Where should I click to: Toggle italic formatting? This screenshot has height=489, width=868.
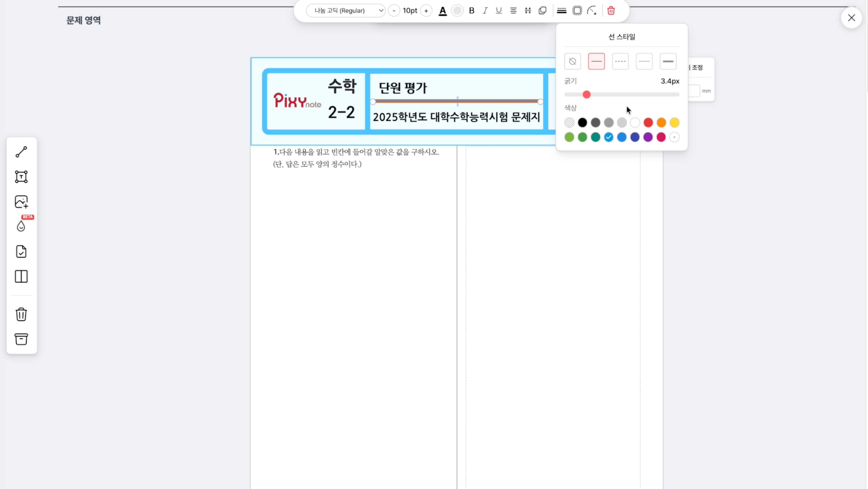point(485,10)
